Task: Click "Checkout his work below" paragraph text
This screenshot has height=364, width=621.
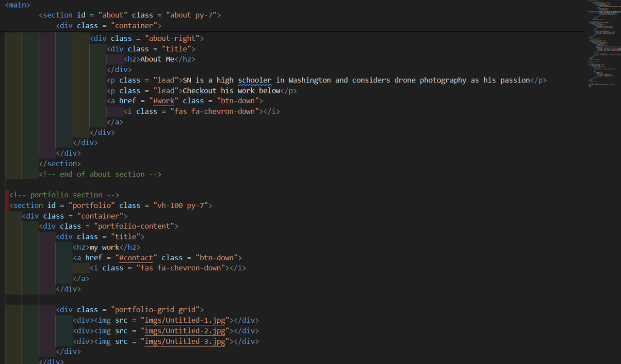Action: click(x=231, y=91)
